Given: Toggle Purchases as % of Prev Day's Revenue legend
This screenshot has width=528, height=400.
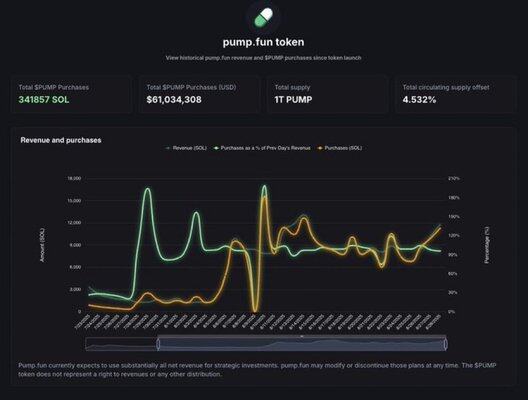Looking at the screenshot, I should 262,148.
